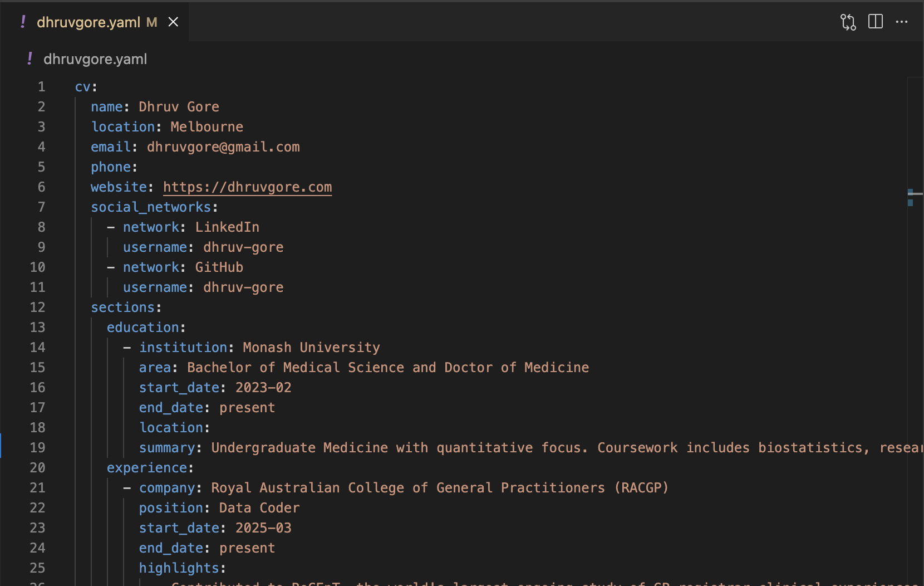Click the highlights key on line 25
924x586 pixels.
tap(179, 568)
